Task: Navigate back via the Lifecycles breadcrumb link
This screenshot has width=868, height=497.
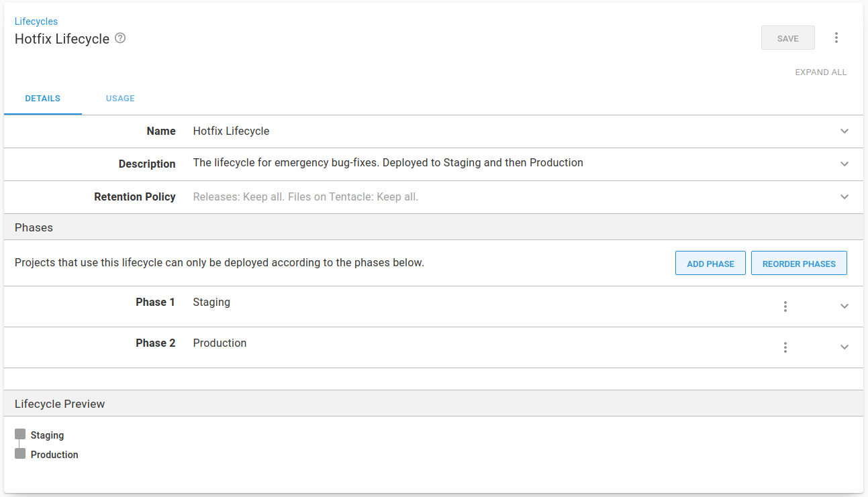Action: click(x=36, y=21)
